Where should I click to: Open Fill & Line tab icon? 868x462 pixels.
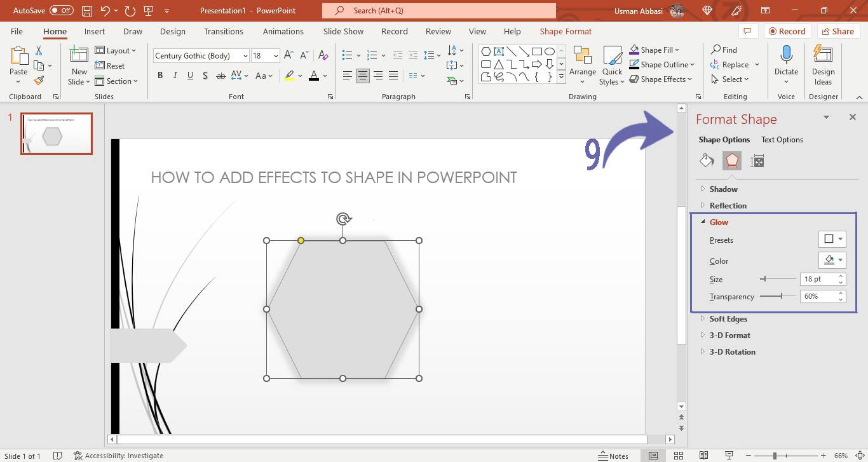pos(707,161)
